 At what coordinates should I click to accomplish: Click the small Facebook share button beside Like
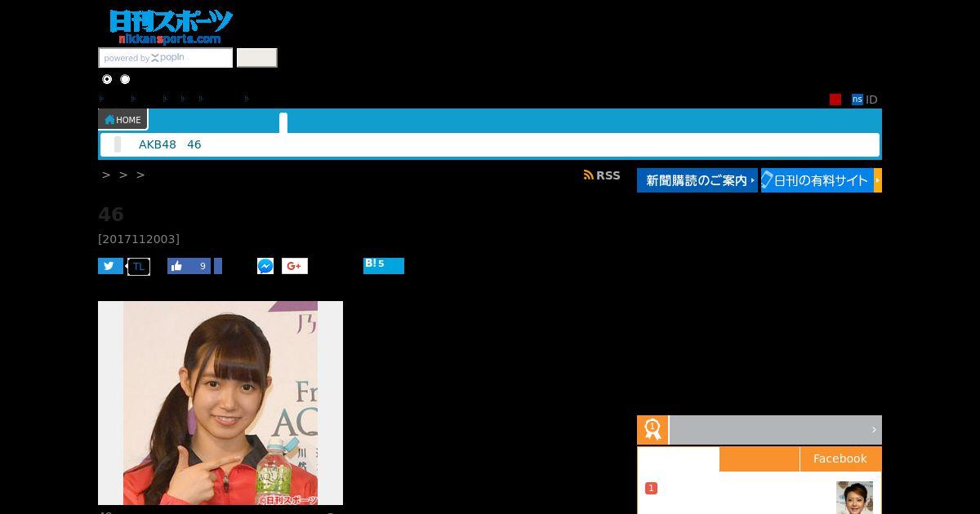pos(218,266)
